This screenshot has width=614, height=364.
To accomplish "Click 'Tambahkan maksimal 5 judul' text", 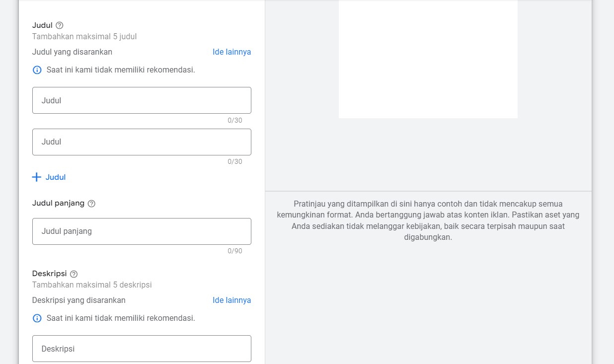I will coord(84,37).
